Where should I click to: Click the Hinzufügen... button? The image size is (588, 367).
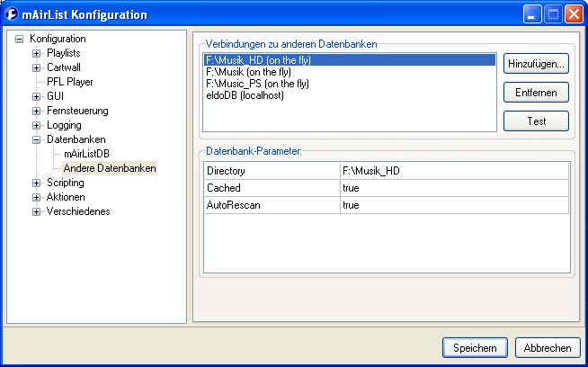coord(536,64)
